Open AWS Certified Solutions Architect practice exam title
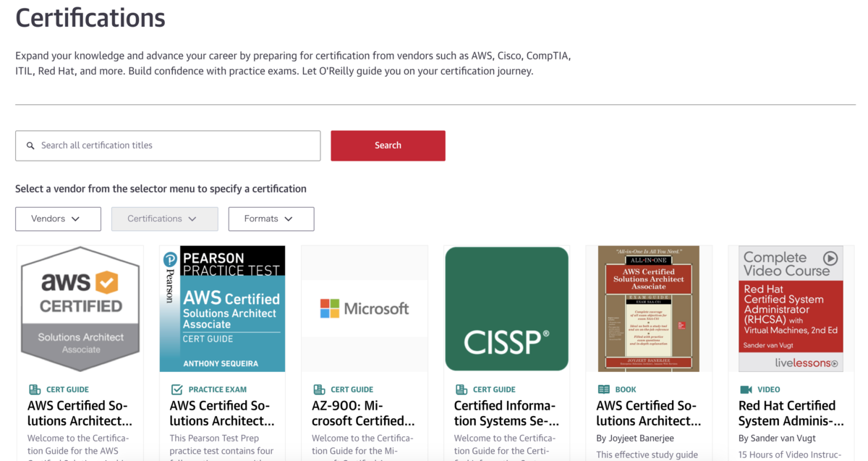The image size is (868, 461). 222,413
